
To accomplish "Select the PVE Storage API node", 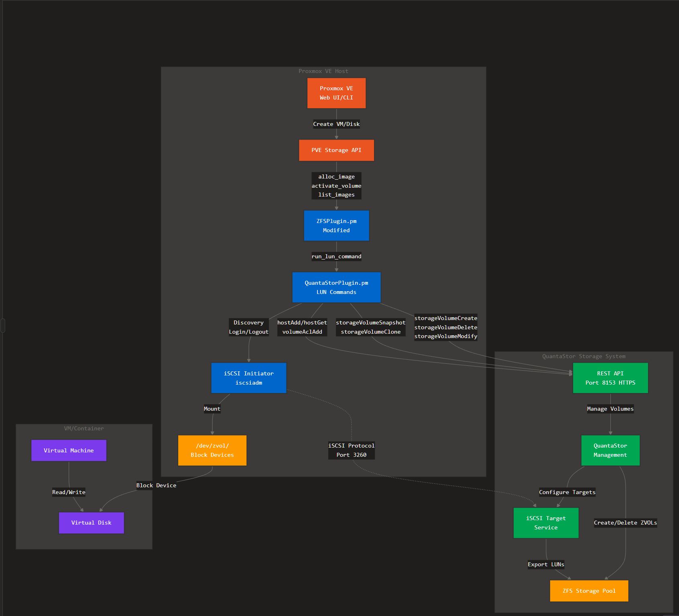I will pyautogui.click(x=336, y=150).
